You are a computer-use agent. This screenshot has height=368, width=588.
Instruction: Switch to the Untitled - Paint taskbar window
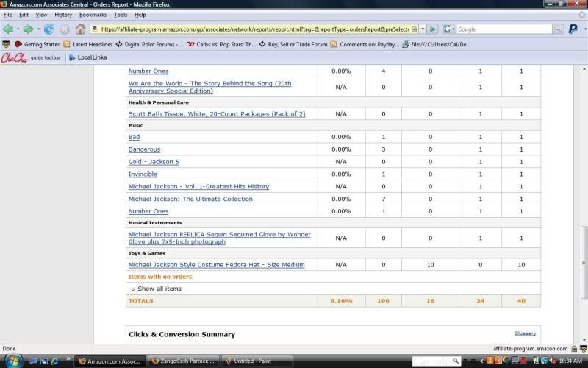[x=257, y=361]
